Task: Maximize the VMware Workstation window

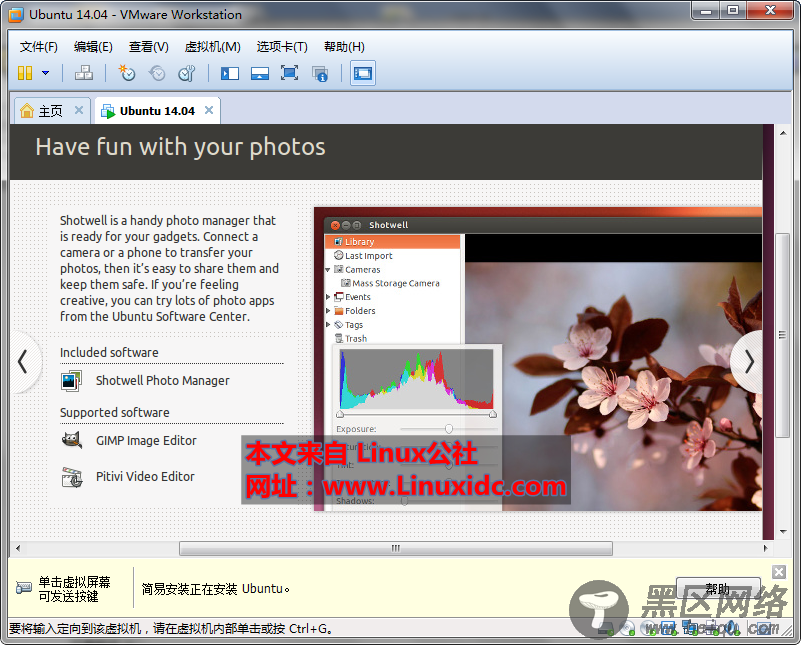Action: (734, 11)
